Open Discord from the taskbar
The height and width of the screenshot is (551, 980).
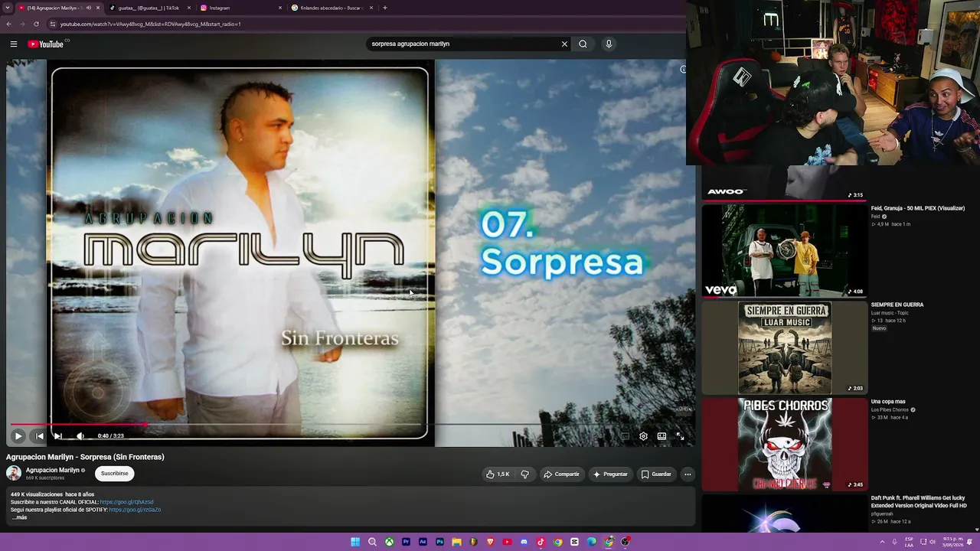(x=524, y=542)
